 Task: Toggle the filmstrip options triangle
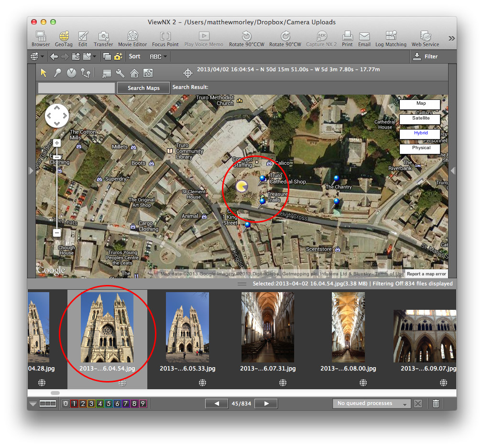click(x=33, y=404)
